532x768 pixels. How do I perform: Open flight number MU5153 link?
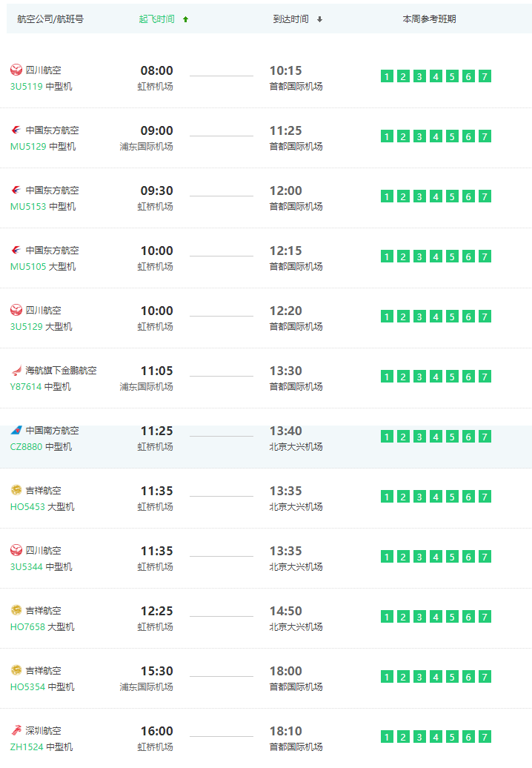[27, 207]
